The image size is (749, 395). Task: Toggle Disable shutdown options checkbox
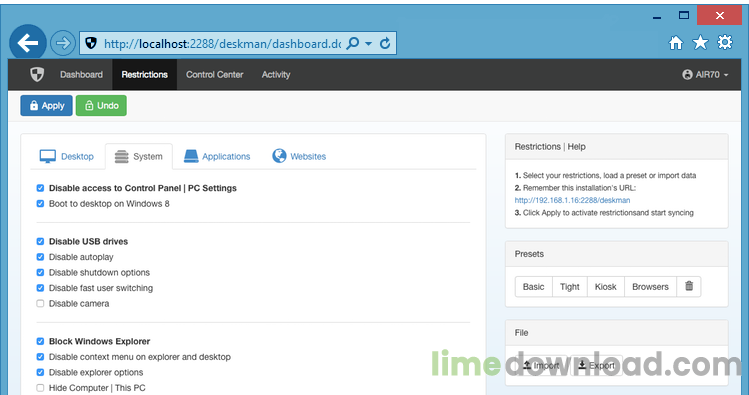coord(40,273)
